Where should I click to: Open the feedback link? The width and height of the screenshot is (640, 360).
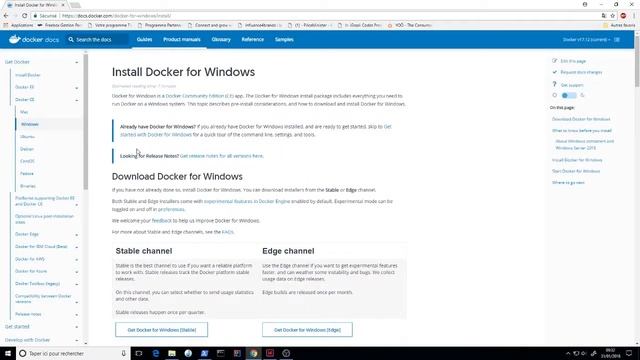[162, 220]
